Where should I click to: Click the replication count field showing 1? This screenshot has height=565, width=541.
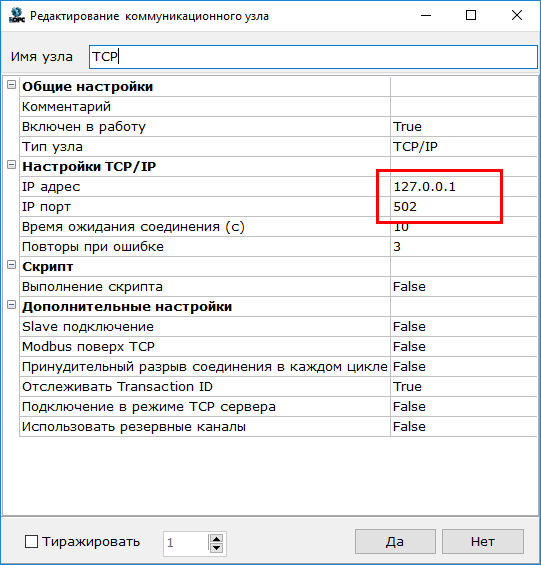click(x=186, y=543)
